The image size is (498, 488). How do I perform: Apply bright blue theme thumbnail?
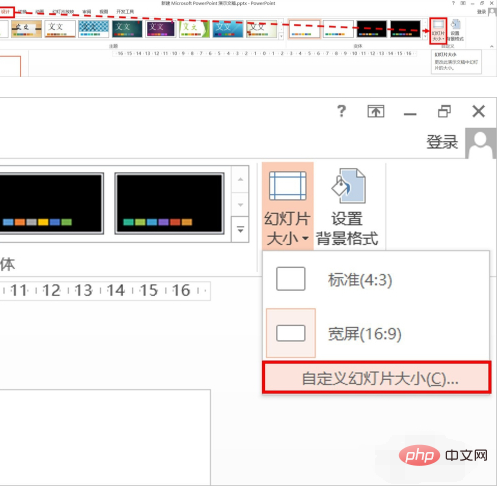tap(228, 29)
